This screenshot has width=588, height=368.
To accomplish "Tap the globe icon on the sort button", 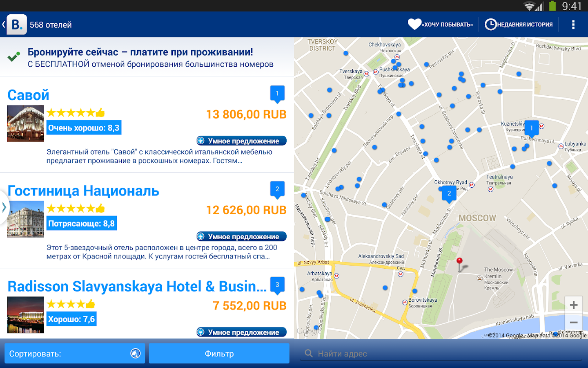I will pyautogui.click(x=135, y=353).
